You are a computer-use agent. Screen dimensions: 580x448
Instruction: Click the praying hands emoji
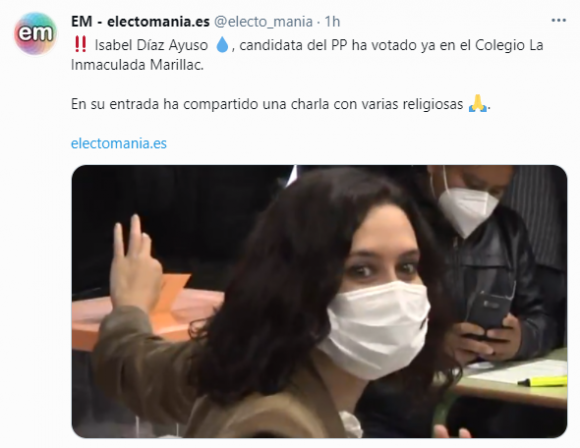click(478, 103)
